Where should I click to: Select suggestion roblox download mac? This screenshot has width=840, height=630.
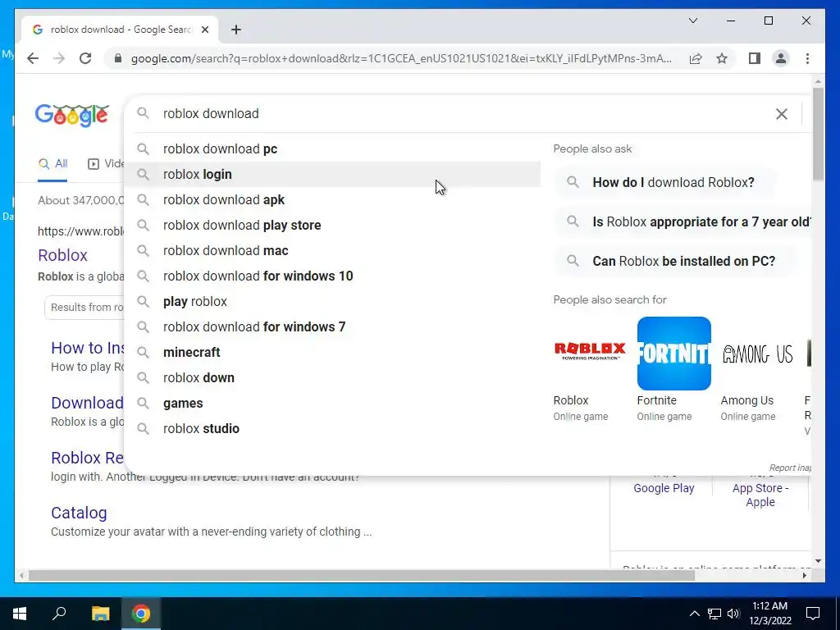click(332, 251)
